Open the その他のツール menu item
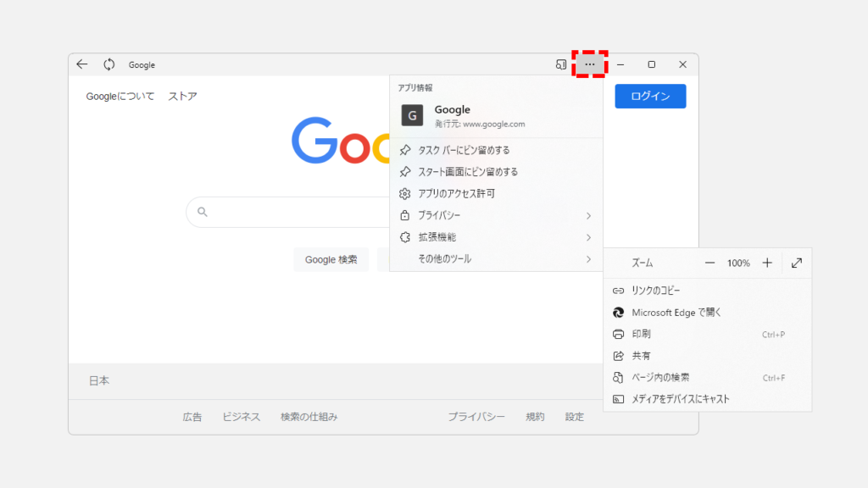The width and height of the screenshot is (868, 488). pos(496,259)
